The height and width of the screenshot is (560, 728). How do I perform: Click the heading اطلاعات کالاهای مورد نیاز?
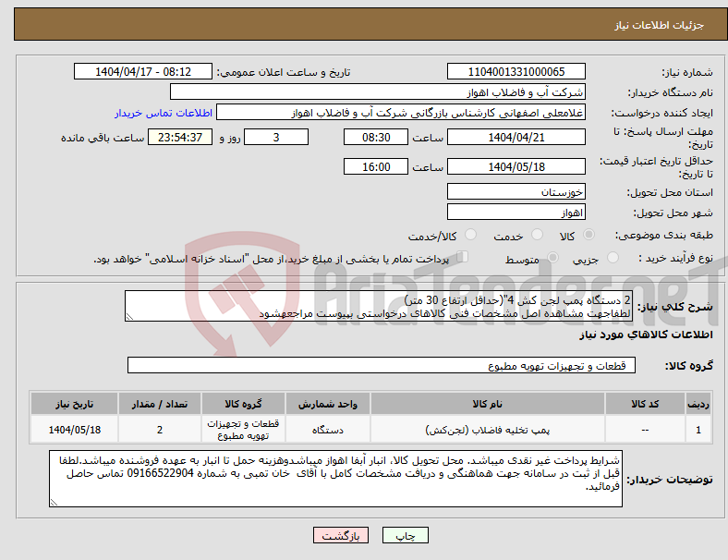pyautogui.click(x=646, y=335)
